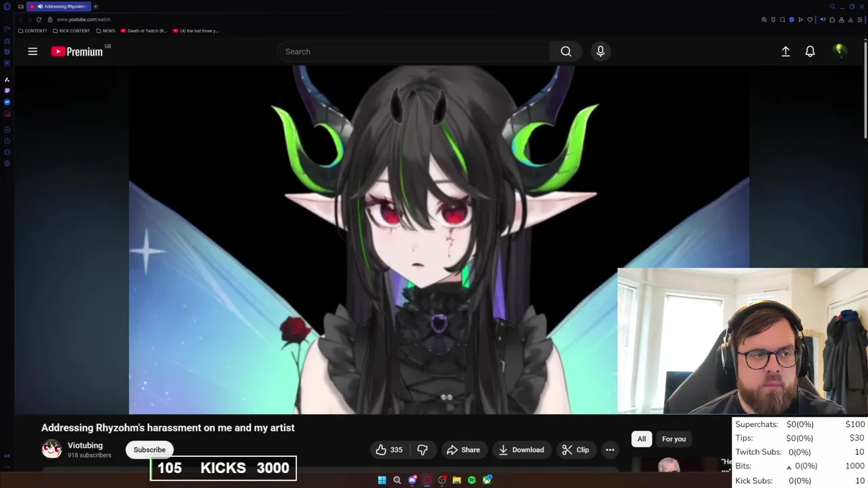868x488 pixels.
Task: Click the browser zoom magnifier toolbar icon
Action: tap(764, 20)
